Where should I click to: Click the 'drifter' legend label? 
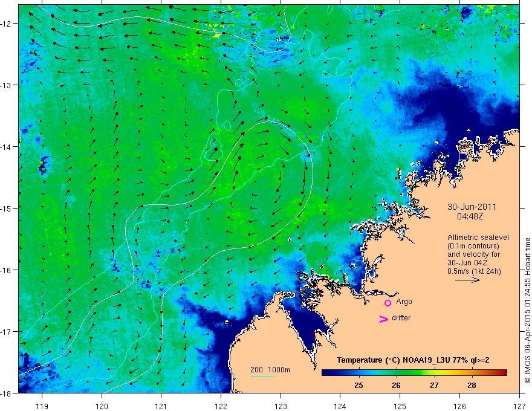(x=401, y=318)
